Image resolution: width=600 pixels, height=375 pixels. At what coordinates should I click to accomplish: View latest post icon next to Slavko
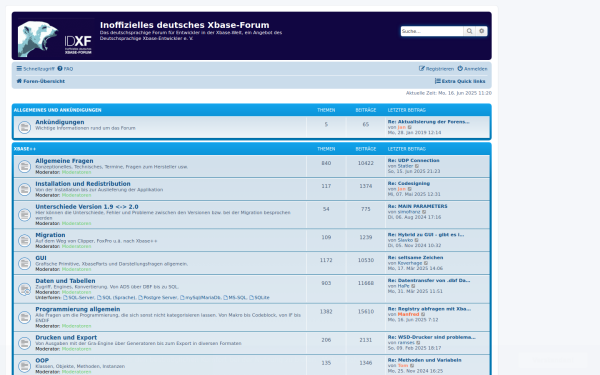pos(417,240)
